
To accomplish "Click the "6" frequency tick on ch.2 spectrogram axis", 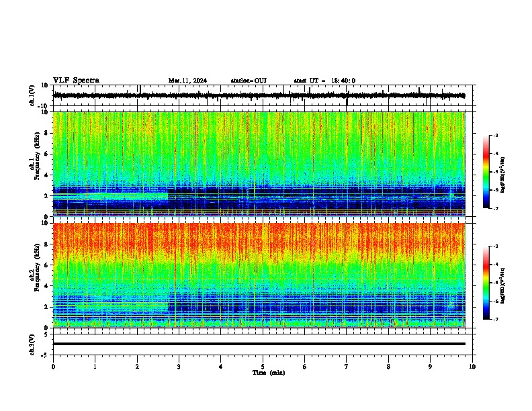I will [x=46, y=265].
